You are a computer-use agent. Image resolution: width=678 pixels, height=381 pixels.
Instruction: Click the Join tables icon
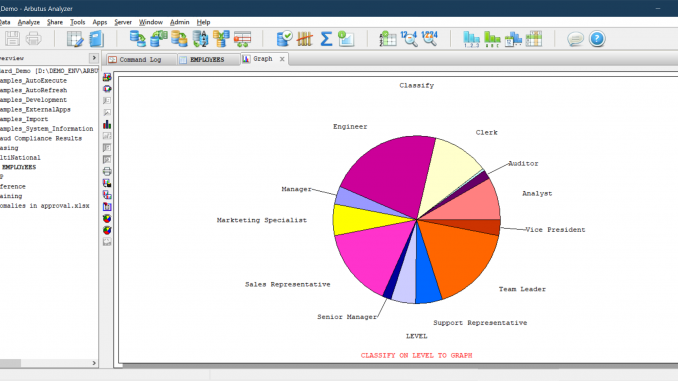(221, 39)
